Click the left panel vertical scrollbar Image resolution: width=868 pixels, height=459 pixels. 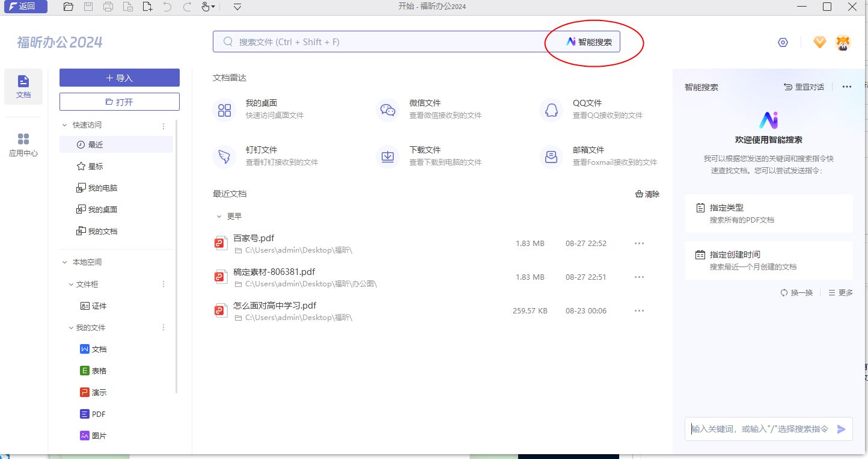(x=177, y=256)
